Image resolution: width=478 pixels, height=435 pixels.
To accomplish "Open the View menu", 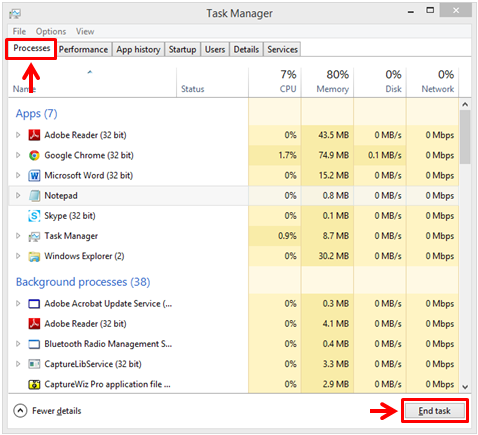I will pyautogui.click(x=85, y=31).
